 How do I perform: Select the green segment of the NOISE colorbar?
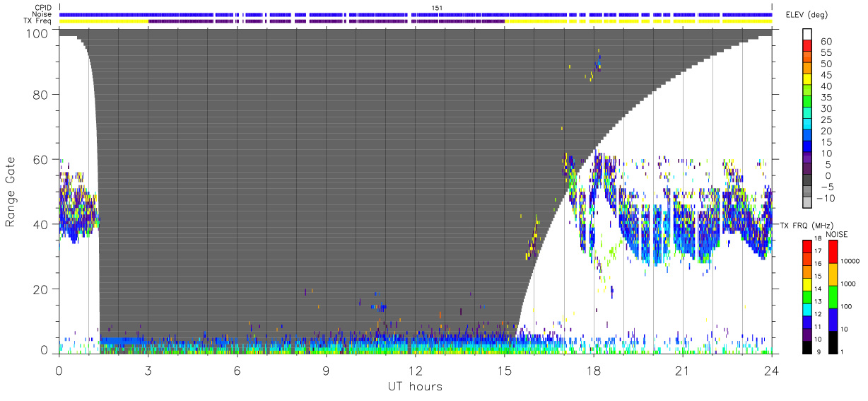click(833, 296)
